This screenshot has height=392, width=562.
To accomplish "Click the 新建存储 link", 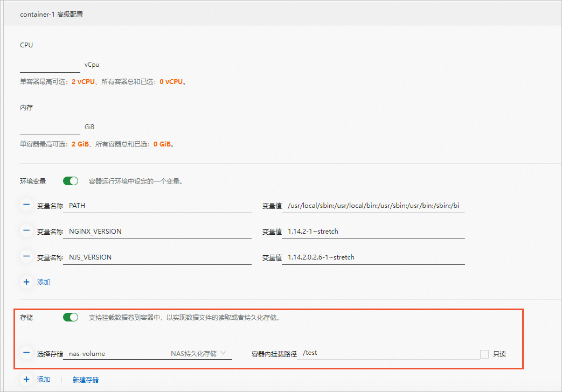I will pos(86,379).
